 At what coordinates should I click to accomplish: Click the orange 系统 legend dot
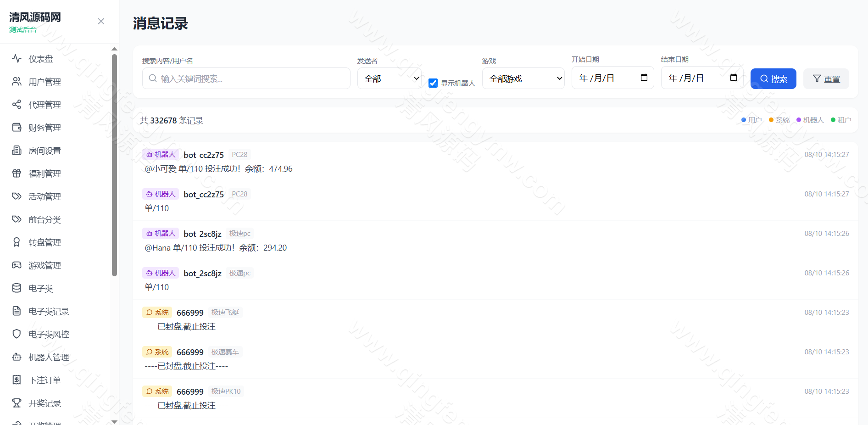[x=771, y=120]
